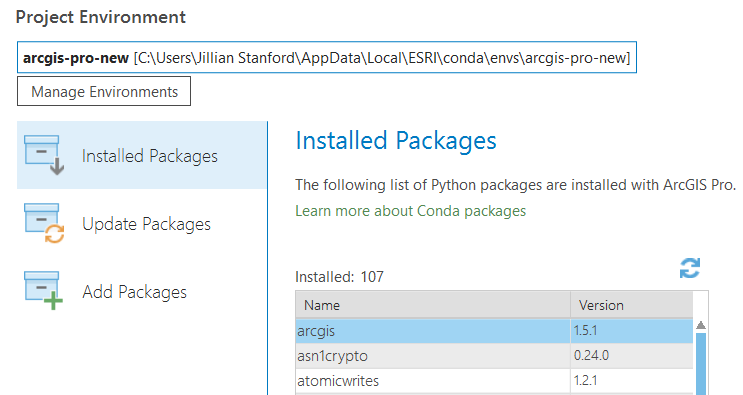Click the Project Environment heading

pyautogui.click(x=100, y=17)
